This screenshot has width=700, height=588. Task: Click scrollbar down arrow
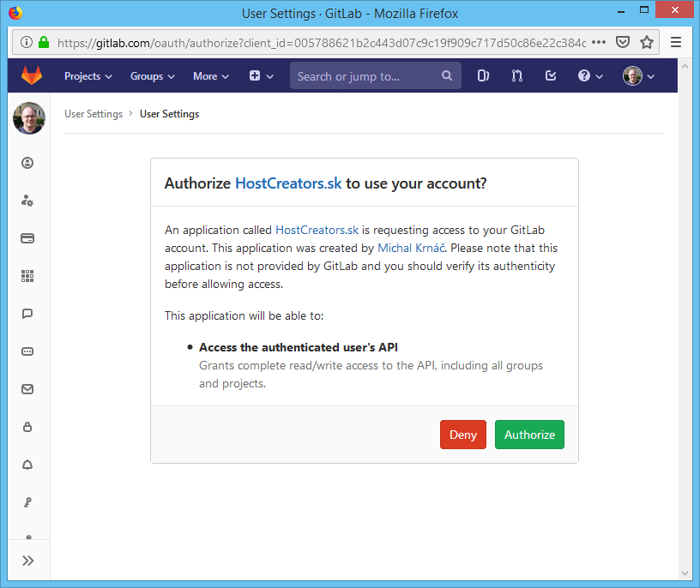click(x=685, y=573)
